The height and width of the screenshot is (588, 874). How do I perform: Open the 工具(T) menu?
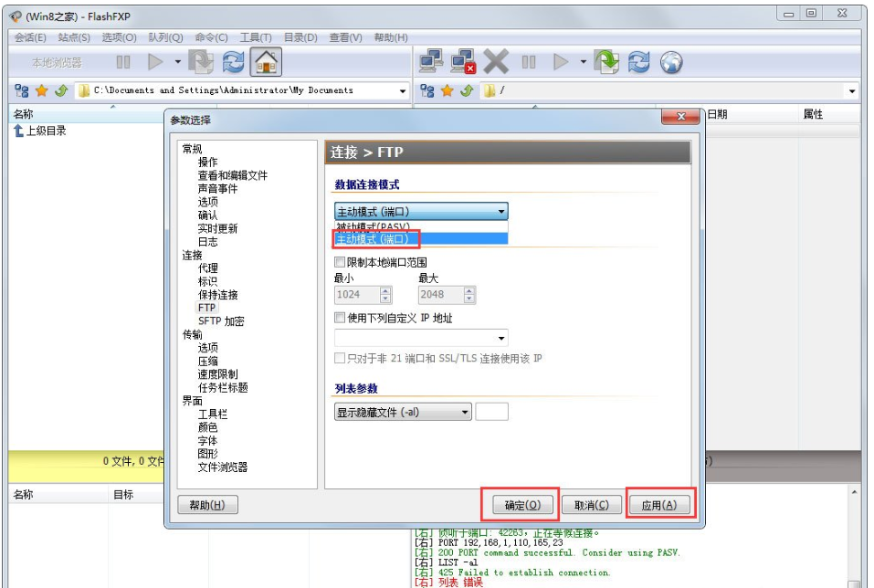pyautogui.click(x=256, y=37)
